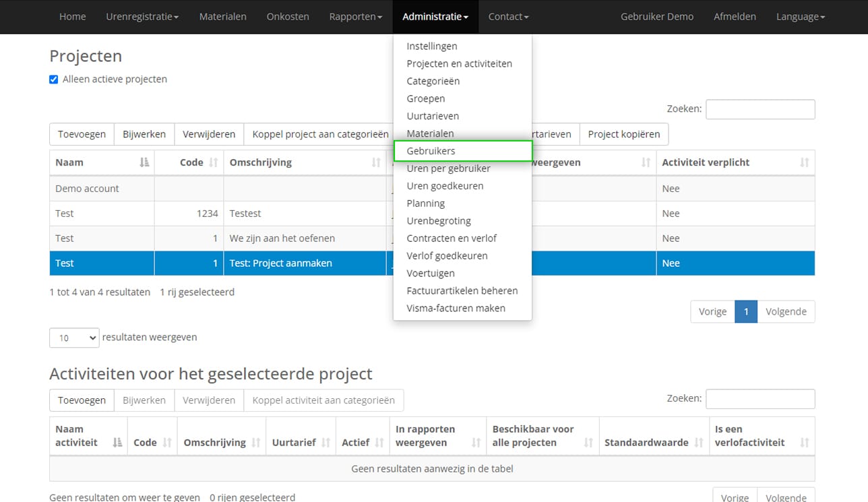Sort the Is een verlofactiviteit column
Screen dimensions: 868x502
click(x=804, y=443)
